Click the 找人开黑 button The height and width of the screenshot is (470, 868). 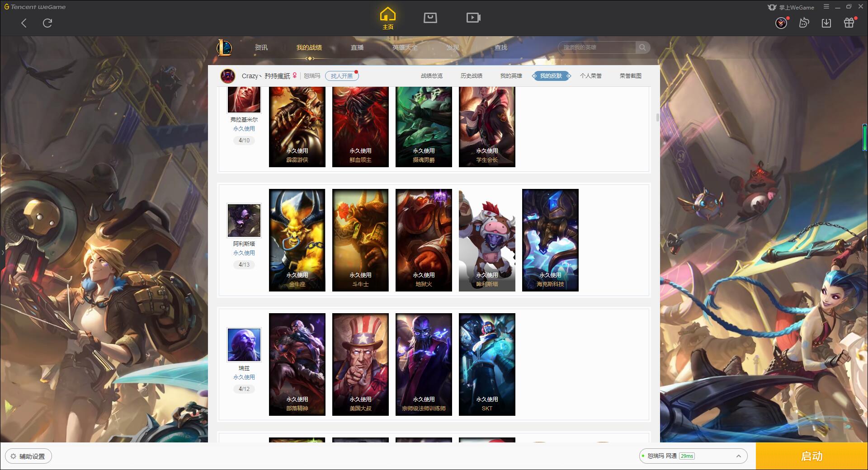click(x=342, y=76)
